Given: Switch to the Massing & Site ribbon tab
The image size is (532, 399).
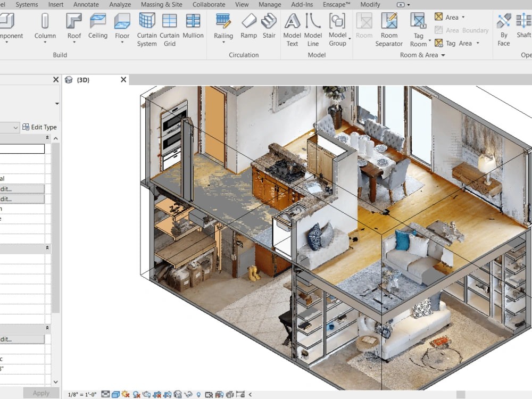Looking at the screenshot, I should pos(161,4).
